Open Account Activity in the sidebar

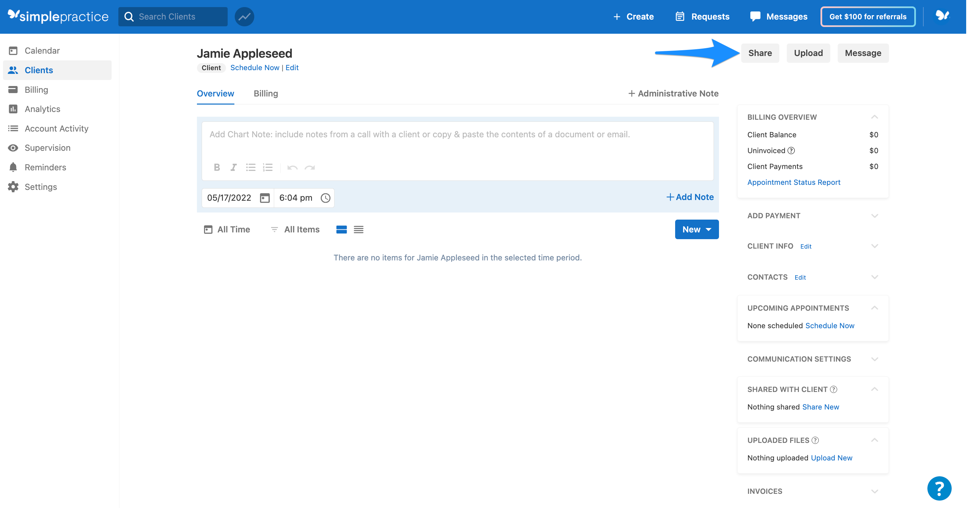pos(13,128)
